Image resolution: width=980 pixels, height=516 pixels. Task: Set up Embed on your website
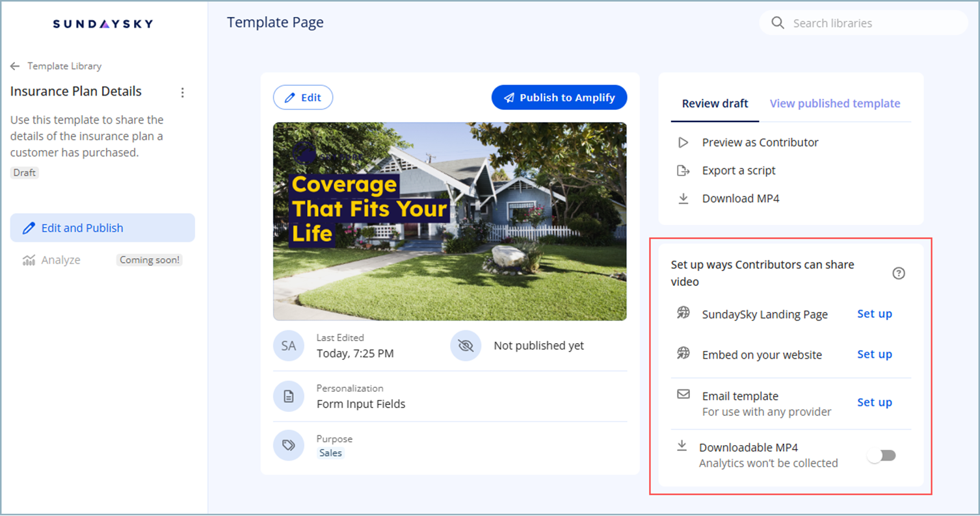coord(874,354)
